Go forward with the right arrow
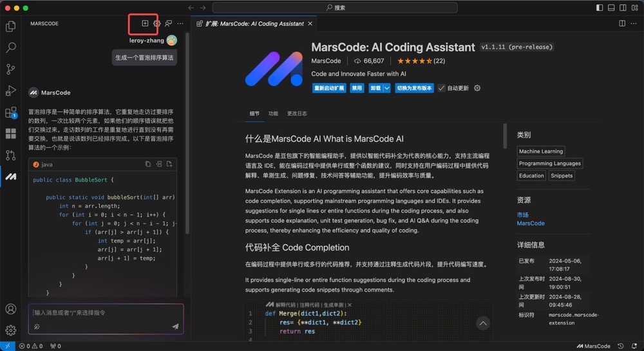Screen dimensions: 644x351 pos(202,8)
